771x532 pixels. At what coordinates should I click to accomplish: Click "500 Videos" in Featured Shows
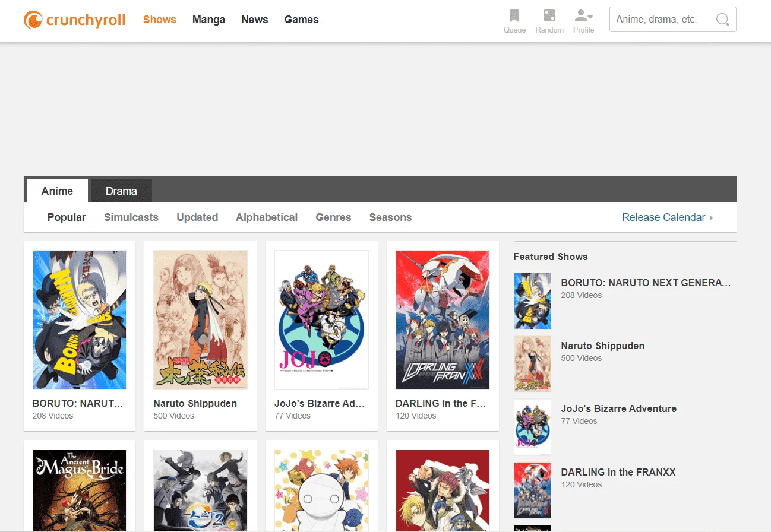tap(581, 358)
